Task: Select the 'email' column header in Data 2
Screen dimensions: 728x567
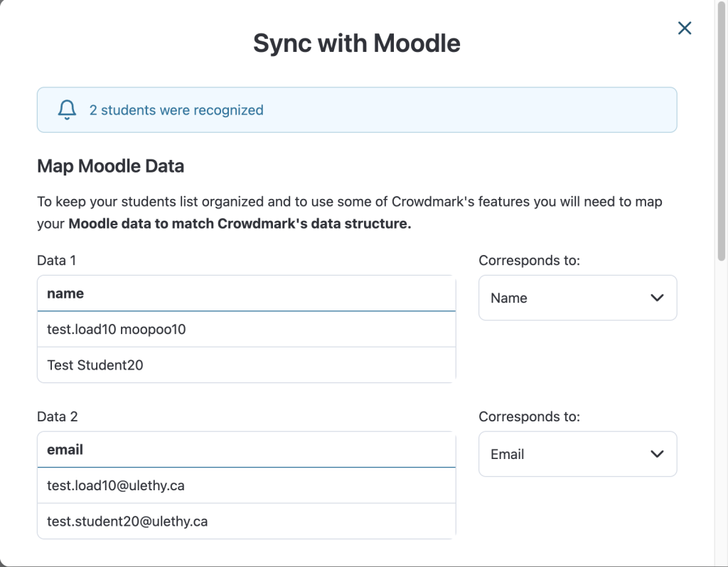Action: click(247, 450)
